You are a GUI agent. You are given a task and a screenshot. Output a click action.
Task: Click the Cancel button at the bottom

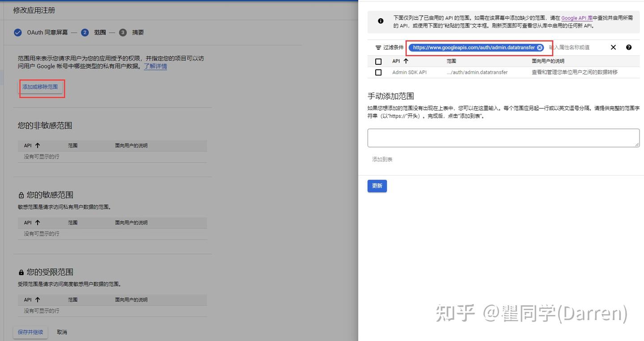pos(62,332)
